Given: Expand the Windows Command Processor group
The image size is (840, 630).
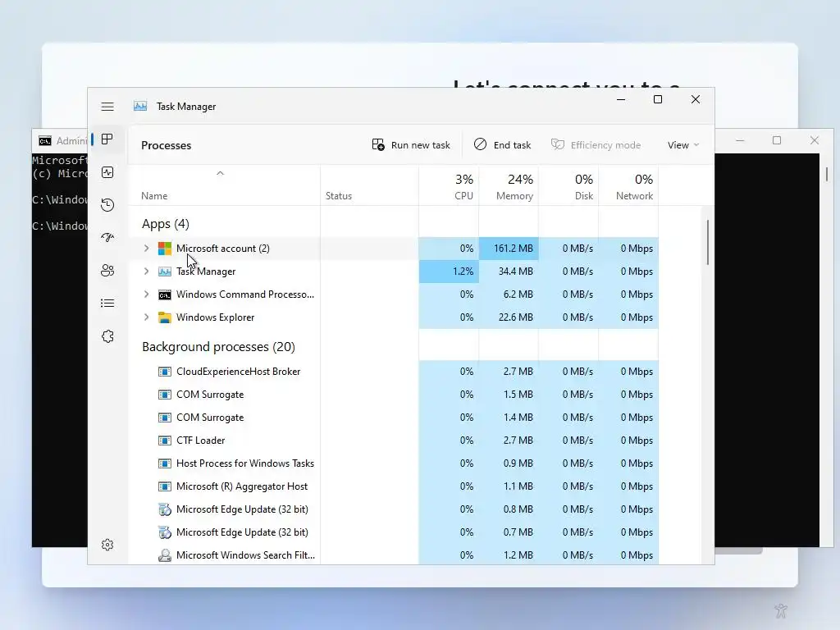Looking at the screenshot, I should pos(146,294).
